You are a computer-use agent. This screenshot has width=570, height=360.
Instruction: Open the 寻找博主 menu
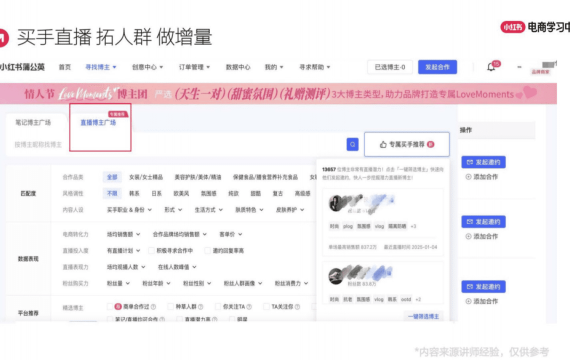click(x=101, y=67)
